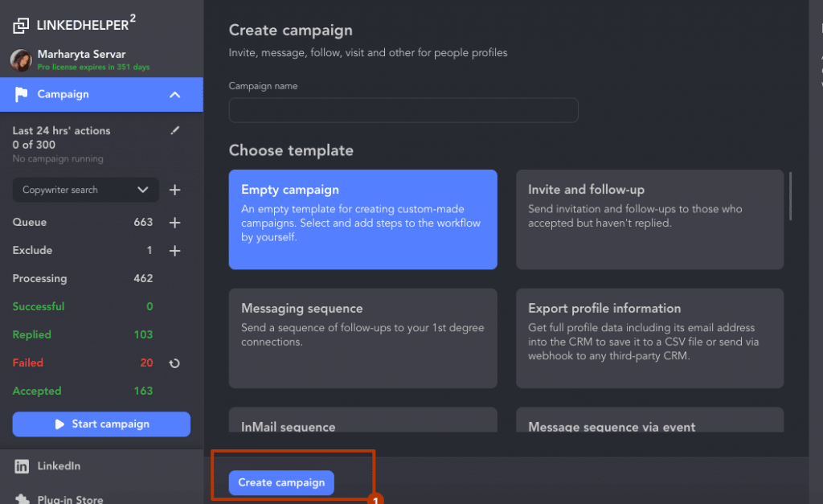This screenshot has width=823, height=504.
Task: Open the Processing list
Action: (x=40, y=279)
